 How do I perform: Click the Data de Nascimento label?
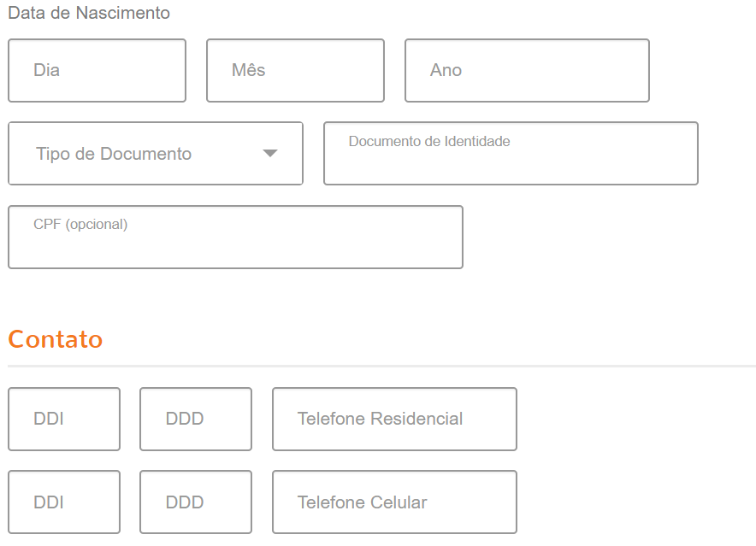click(x=89, y=13)
